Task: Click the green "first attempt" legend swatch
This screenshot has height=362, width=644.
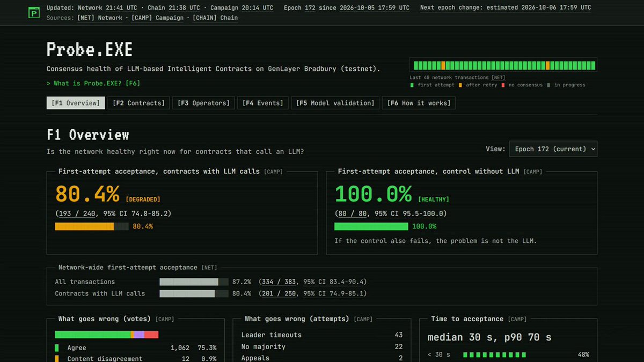Action: click(x=412, y=85)
